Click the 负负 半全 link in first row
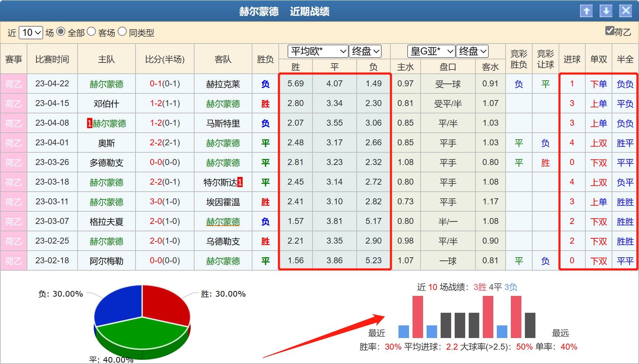The image size is (639, 364). [625, 84]
